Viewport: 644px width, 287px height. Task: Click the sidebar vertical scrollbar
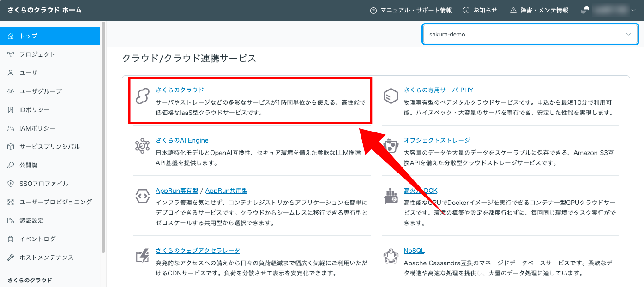(103, 138)
